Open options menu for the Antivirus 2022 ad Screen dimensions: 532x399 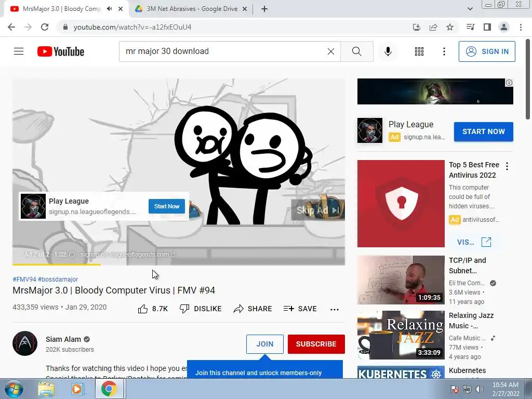(507, 166)
